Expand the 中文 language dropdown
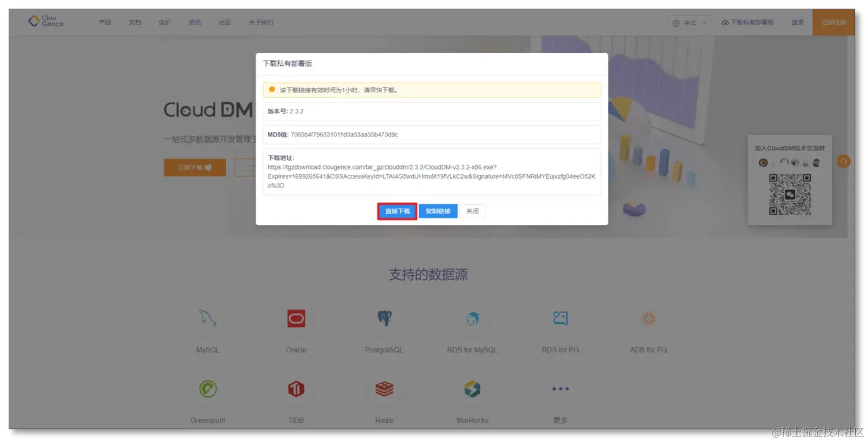The height and width of the screenshot is (442, 868). 689,23
